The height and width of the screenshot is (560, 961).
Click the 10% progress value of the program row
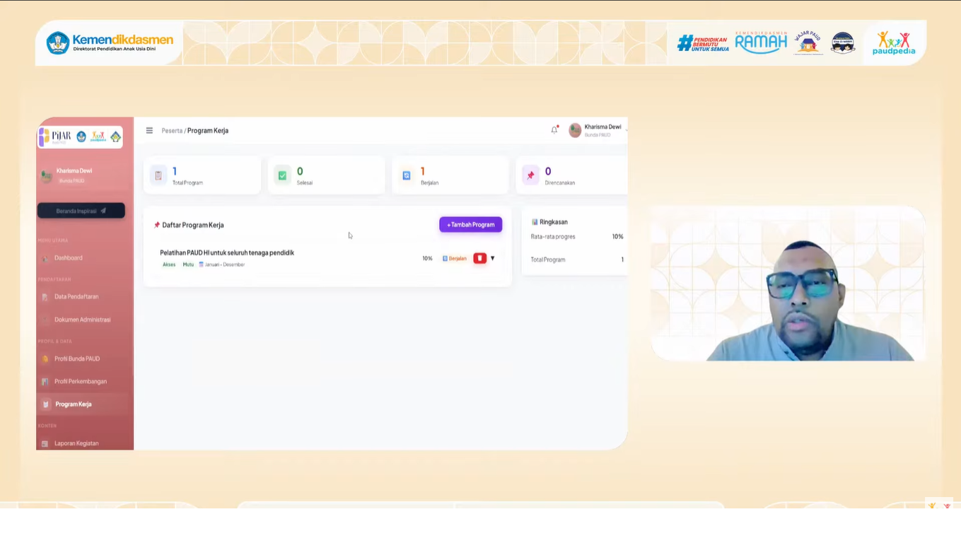(x=427, y=258)
